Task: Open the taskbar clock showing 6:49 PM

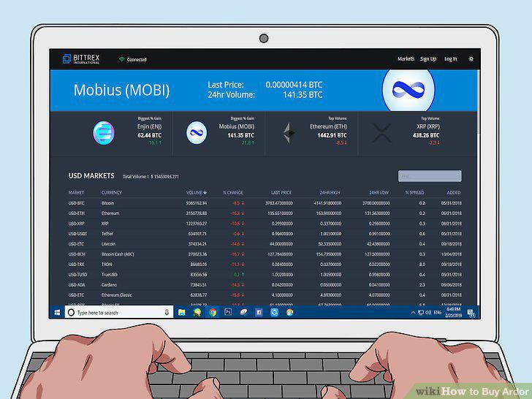Action: [x=454, y=312]
